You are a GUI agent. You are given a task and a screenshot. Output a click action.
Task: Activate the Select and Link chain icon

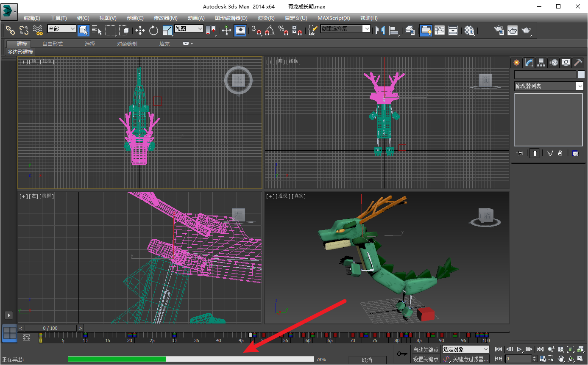[10, 30]
